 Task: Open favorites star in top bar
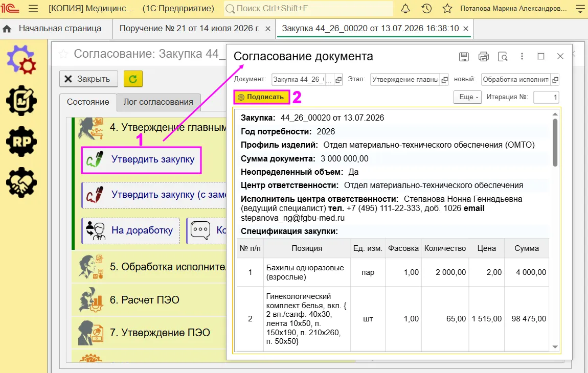tap(447, 8)
